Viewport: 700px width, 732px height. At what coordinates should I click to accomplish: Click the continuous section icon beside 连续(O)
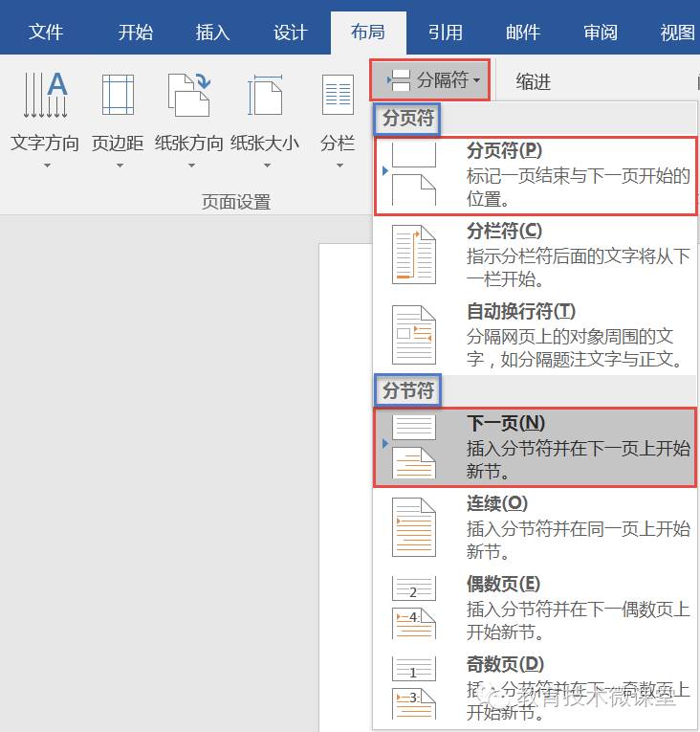413,527
